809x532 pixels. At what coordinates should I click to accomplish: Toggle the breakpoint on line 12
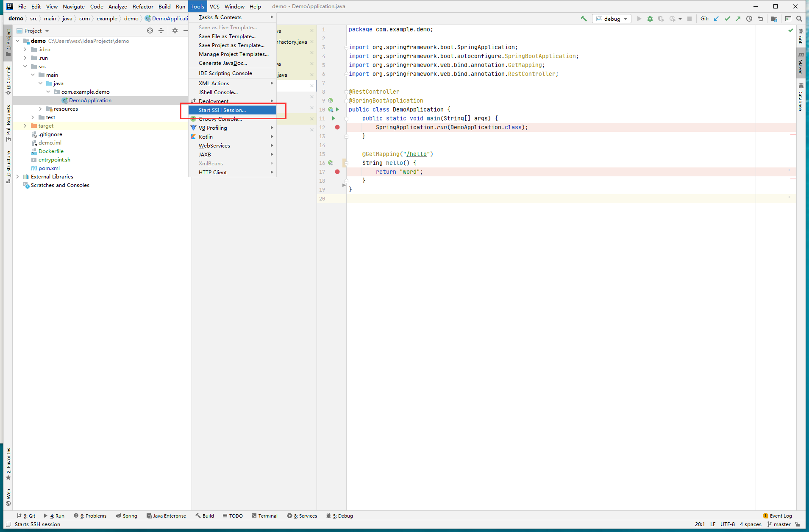[337, 127]
